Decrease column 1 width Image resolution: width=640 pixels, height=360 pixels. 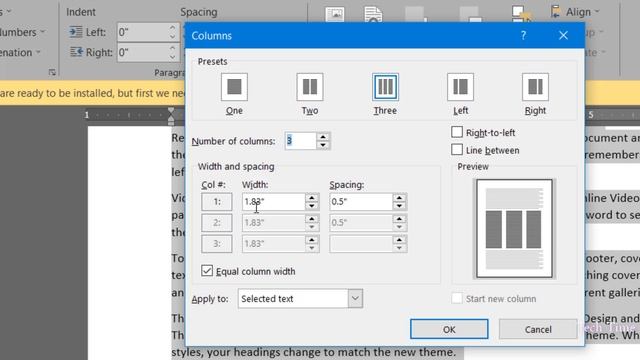click(312, 206)
